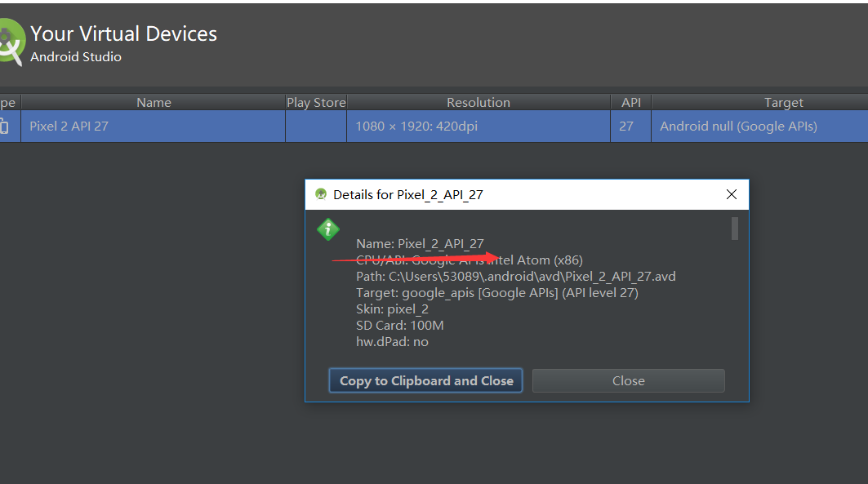This screenshot has height=484, width=868.
Task: Sort by the Resolution column header
Action: [x=478, y=102]
